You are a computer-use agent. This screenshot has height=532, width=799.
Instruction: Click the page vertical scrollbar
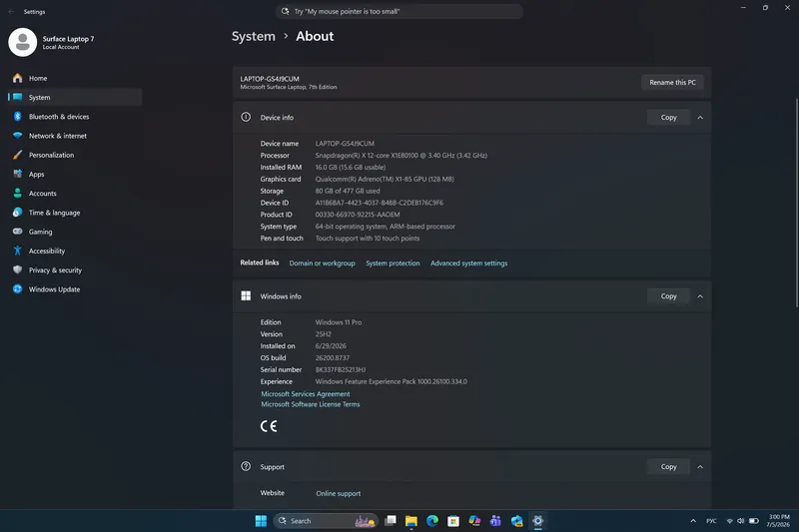pyautogui.click(x=796, y=203)
